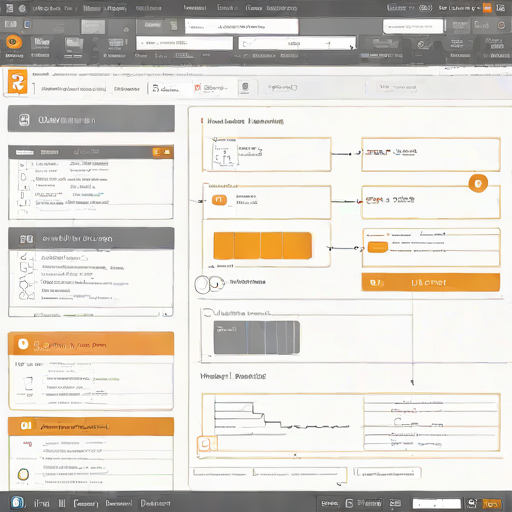This screenshot has height=512, width=512.
Task: Click the second gray panel header in the sidebar
Action: click(91, 238)
